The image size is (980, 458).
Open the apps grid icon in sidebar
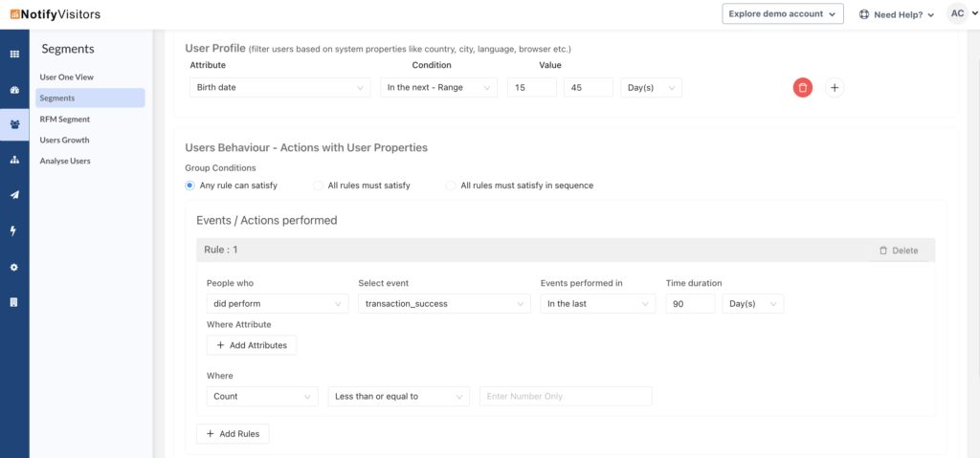click(x=14, y=55)
